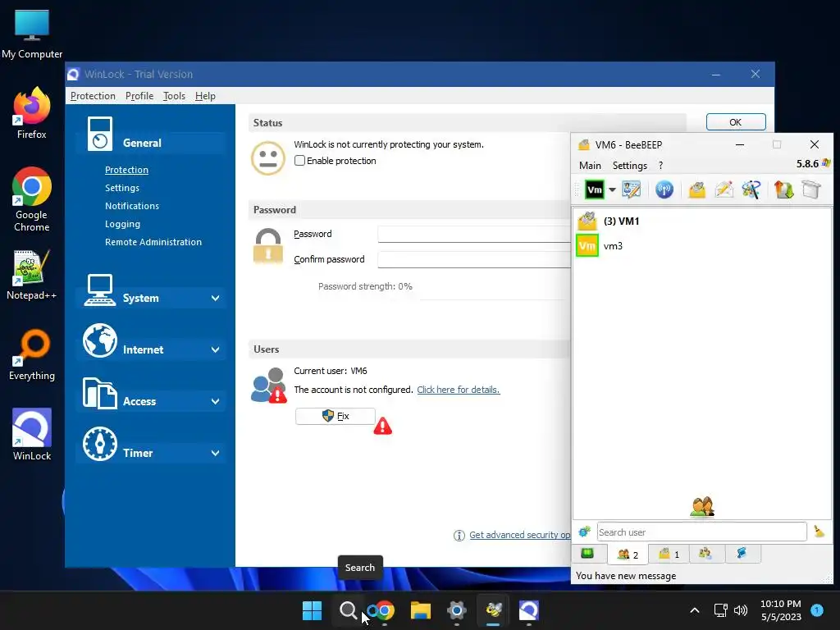Open the Main menu in BeeBEEP
Screen dimensions: 840x630
tap(590, 166)
